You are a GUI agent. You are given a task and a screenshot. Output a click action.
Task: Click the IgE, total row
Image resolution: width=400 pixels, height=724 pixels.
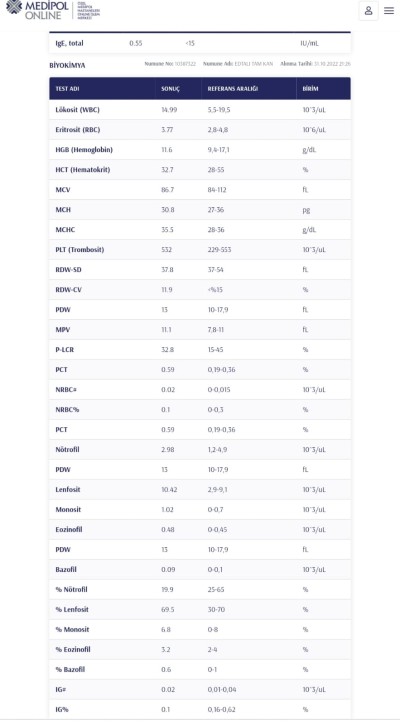click(x=200, y=43)
